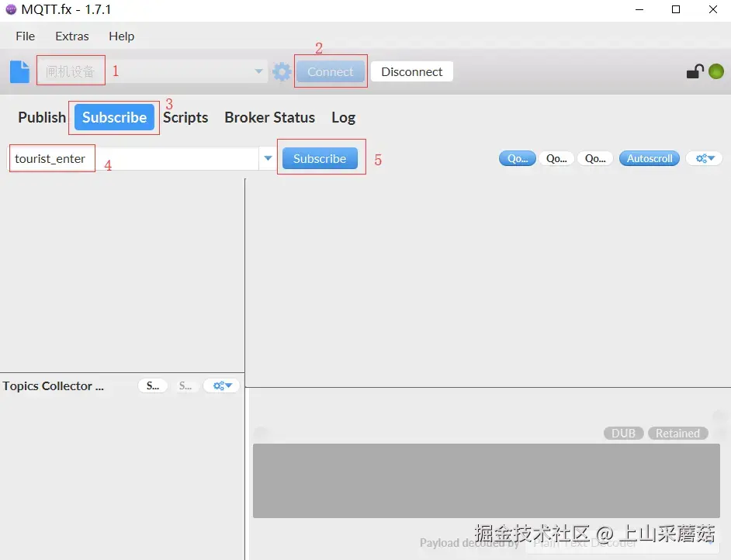731x560 pixels.
Task: Click the grey payload message area
Action: [487, 480]
